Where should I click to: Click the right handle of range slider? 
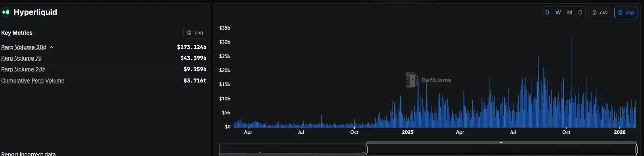[x=636, y=149]
